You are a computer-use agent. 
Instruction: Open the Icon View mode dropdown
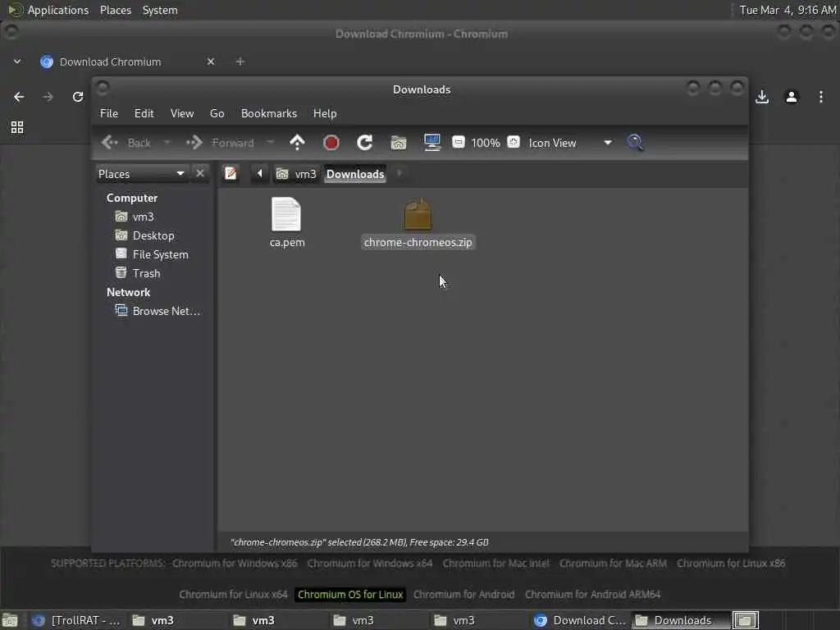click(x=571, y=143)
